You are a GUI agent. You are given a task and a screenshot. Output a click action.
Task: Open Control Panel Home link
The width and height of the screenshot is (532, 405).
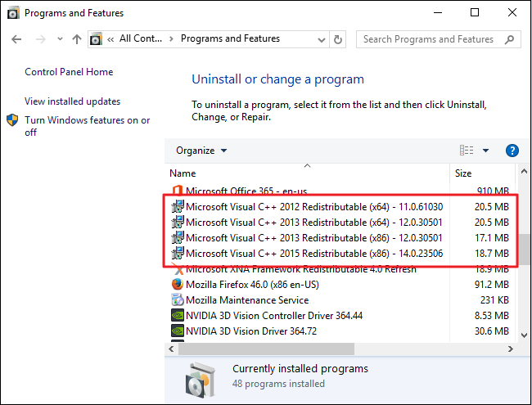click(69, 72)
